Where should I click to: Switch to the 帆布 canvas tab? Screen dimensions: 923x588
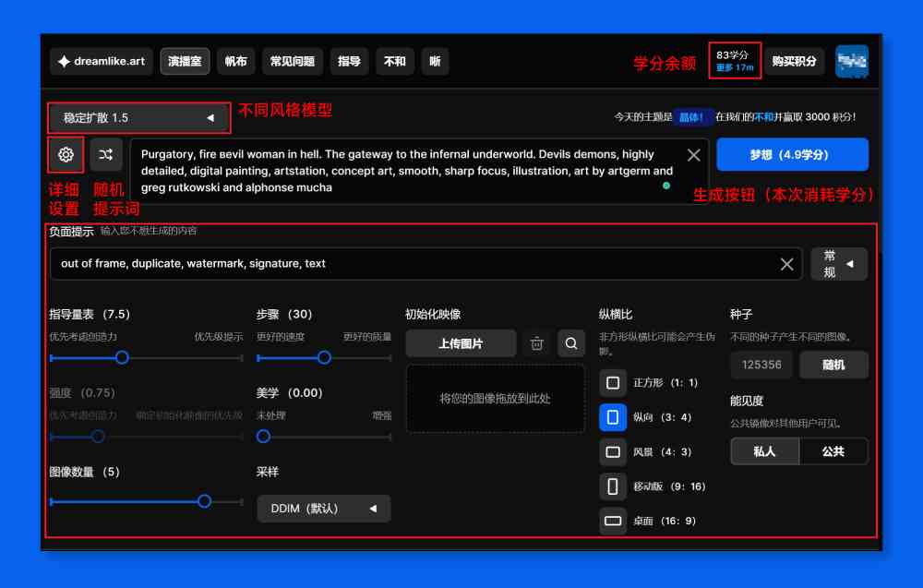tap(235, 61)
